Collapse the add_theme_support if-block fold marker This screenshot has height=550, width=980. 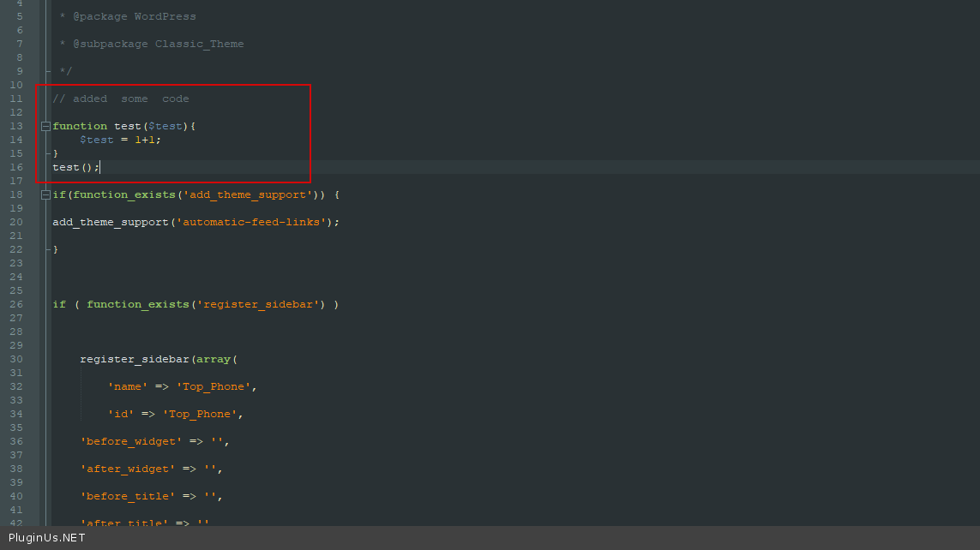[45, 195]
